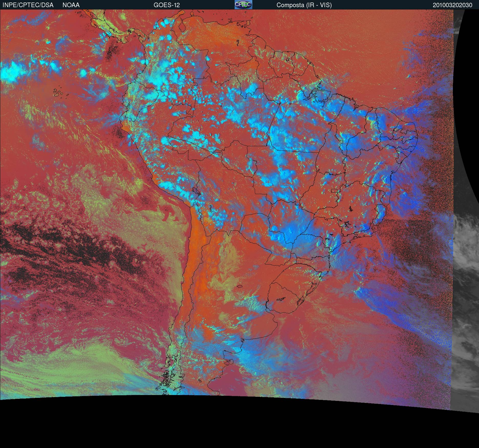The image size is (479, 448).
Task: Click the Composta (IR - VIS) title
Action: pyautogui.click(x=304, y=5)
